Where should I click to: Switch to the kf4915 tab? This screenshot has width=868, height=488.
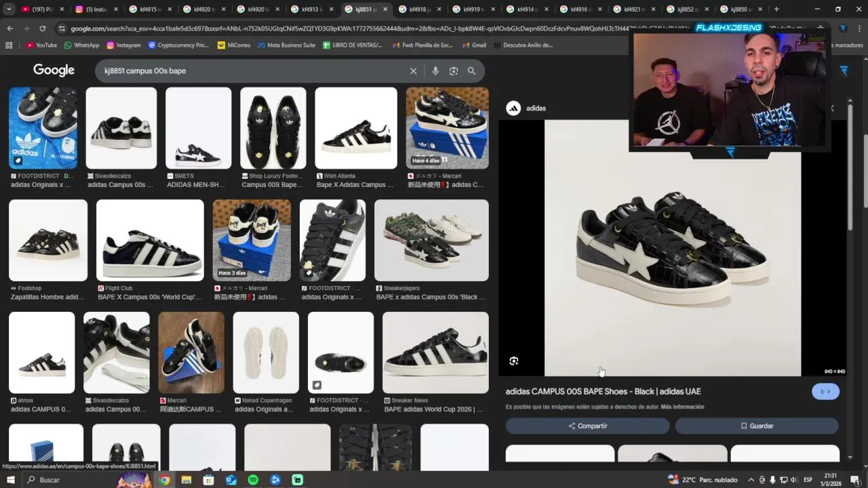click(x=149, y=9)
